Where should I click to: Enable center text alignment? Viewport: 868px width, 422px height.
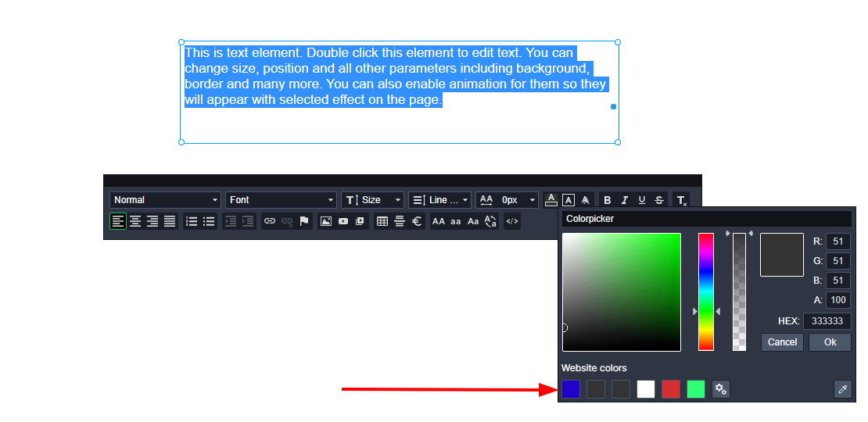point(135,221)
